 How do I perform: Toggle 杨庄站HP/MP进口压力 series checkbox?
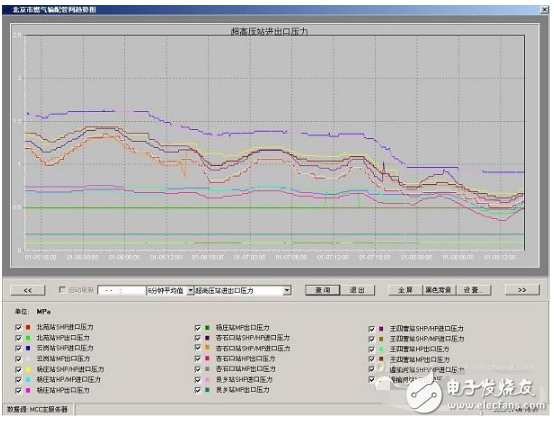[x=19, y=380]
